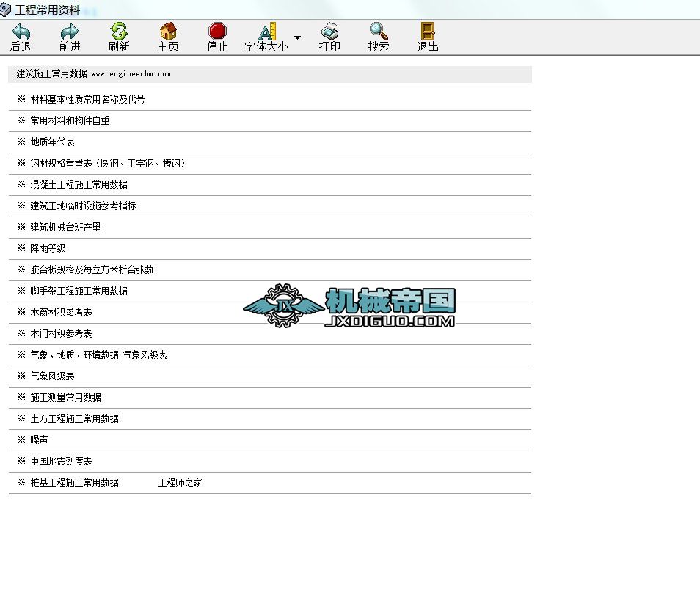Open search using 搜索 magnifier icon
The image size is (700, 613).
click(379, 32)
